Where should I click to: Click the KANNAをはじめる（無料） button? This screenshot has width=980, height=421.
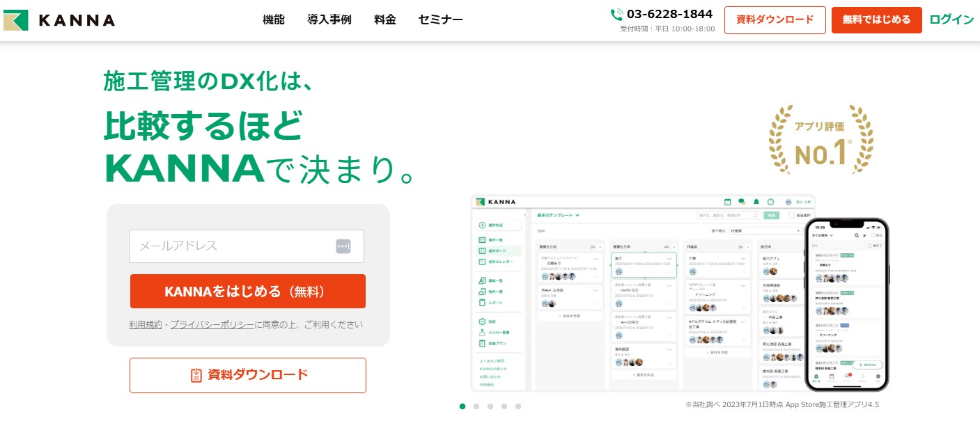click(x=248, y=292)
